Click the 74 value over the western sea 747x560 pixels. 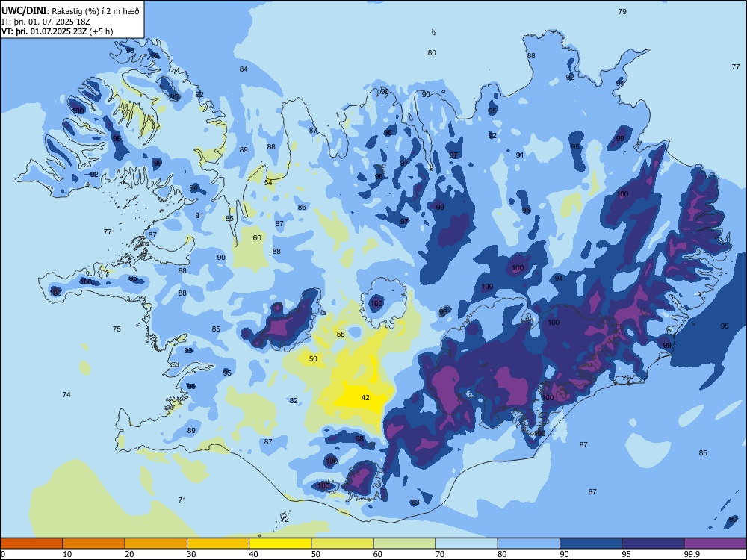coord(66,395)
